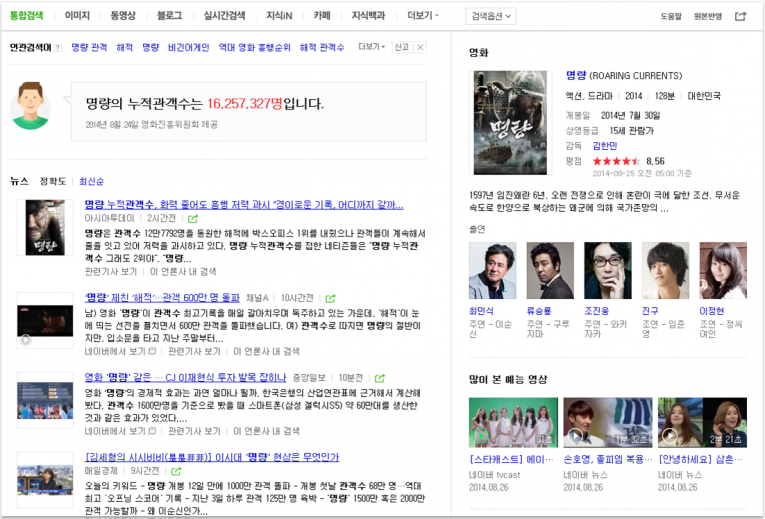Expand the 더보기 menu in top navigation
This screenshot has height=519, width=765.
point(423,16)
